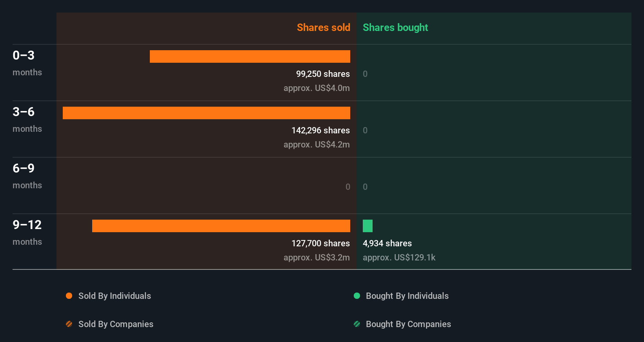Toggle the Bought By Individuals legend label
The image size is (644, 342).
click(x=407, y=296)
